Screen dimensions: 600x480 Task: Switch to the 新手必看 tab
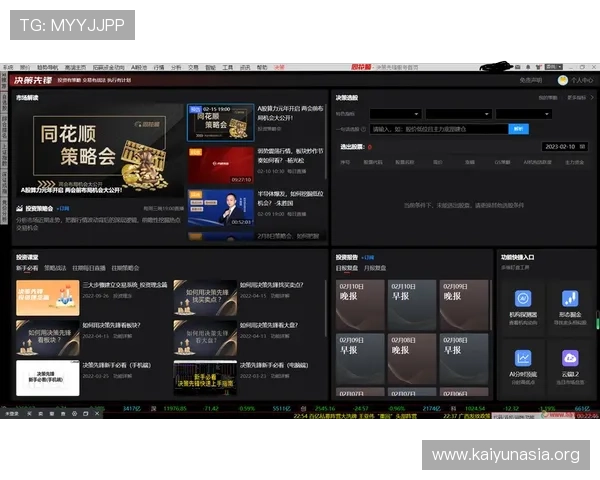[x=27, y=268]
